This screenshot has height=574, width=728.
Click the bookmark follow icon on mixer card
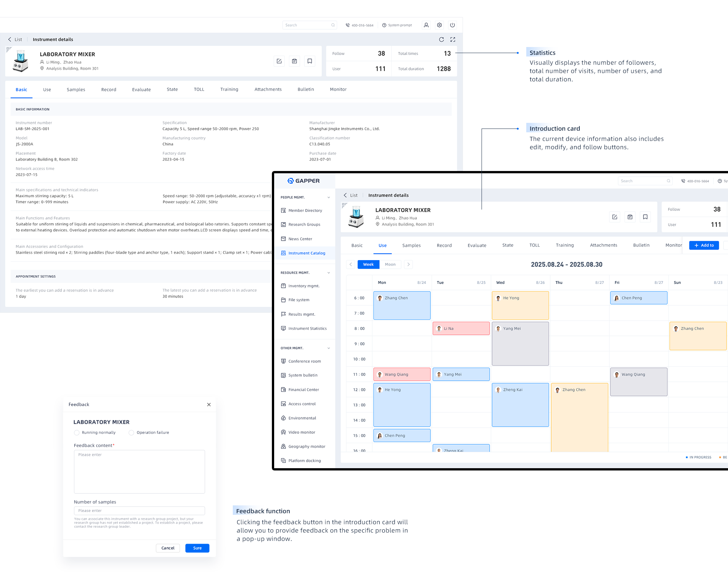[310, 61]
